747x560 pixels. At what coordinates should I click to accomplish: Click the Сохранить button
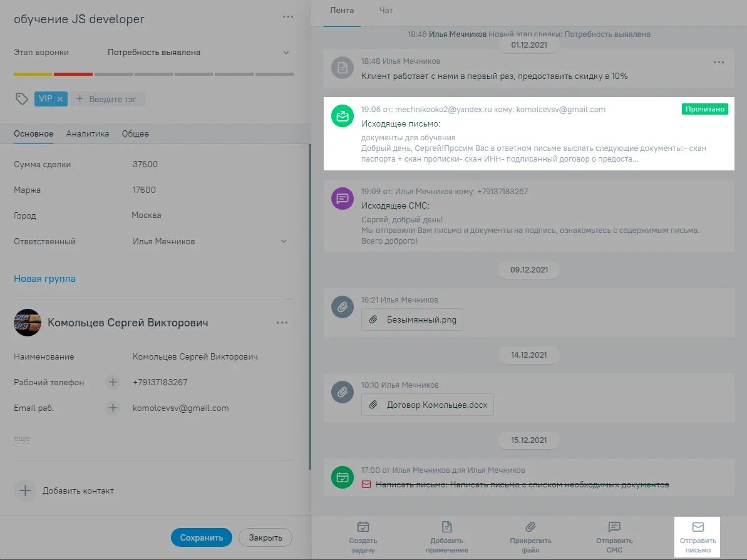tap(202, 537)
